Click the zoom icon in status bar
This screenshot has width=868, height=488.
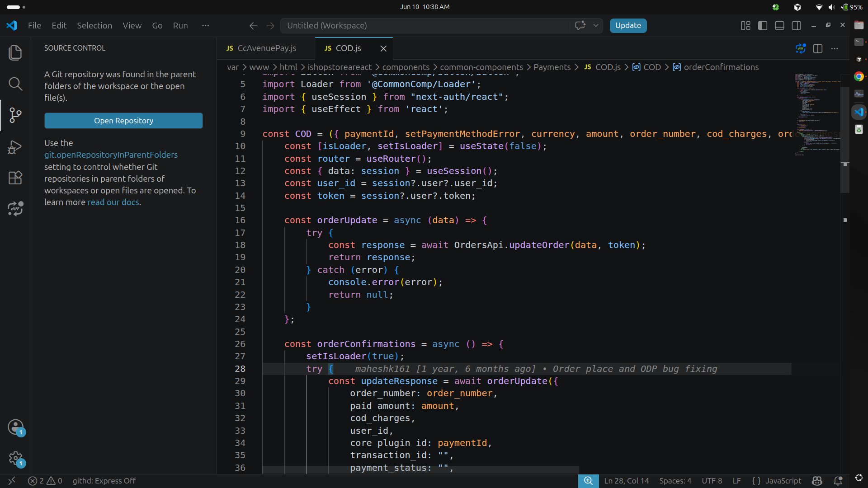click(588, 481)
